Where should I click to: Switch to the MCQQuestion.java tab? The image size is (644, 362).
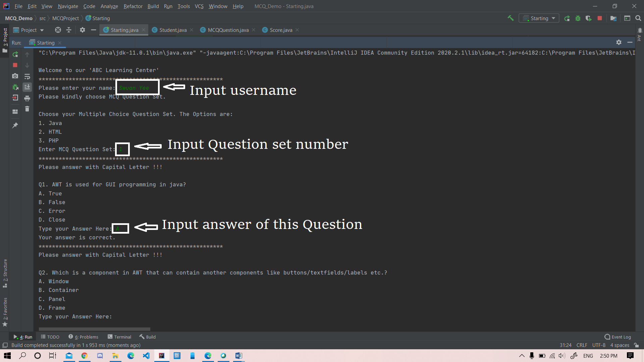pos(228,30)
